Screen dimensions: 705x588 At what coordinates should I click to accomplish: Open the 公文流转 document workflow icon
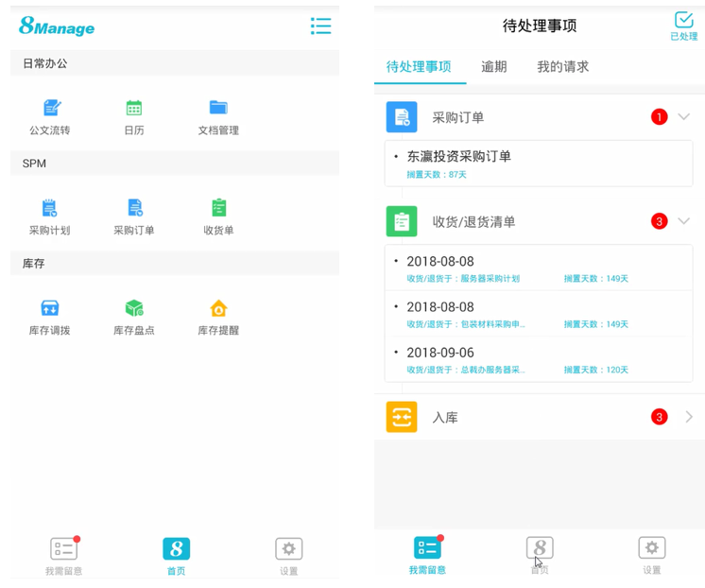(x=51, y=109)
